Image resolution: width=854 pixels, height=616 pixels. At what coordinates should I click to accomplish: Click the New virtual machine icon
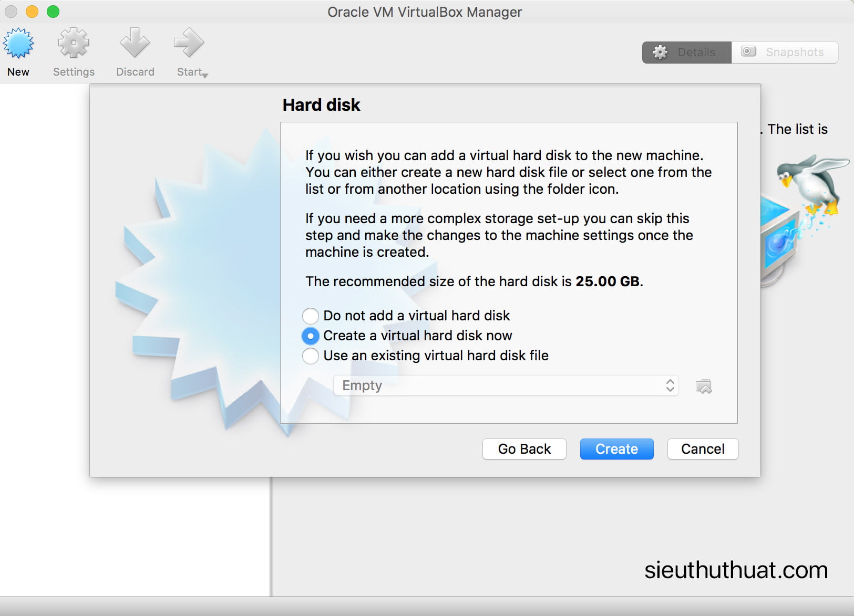pos(18,44)
